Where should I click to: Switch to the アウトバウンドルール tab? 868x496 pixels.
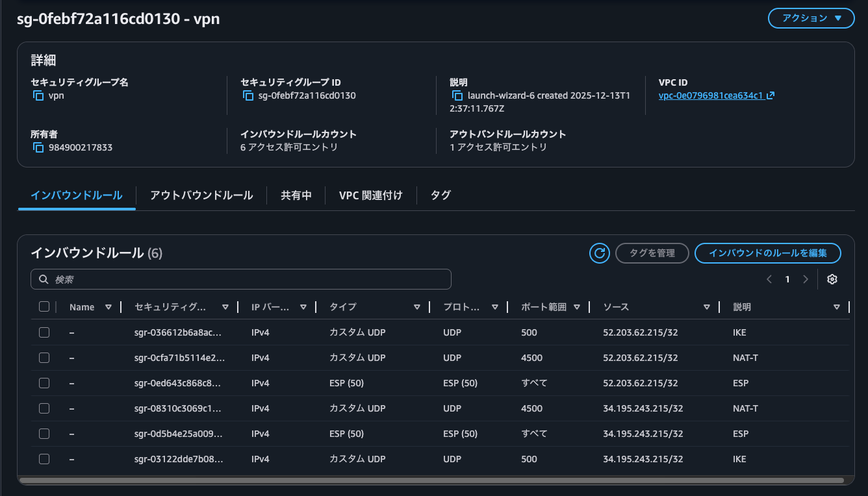pyautogui.click(x=201, y=195)
